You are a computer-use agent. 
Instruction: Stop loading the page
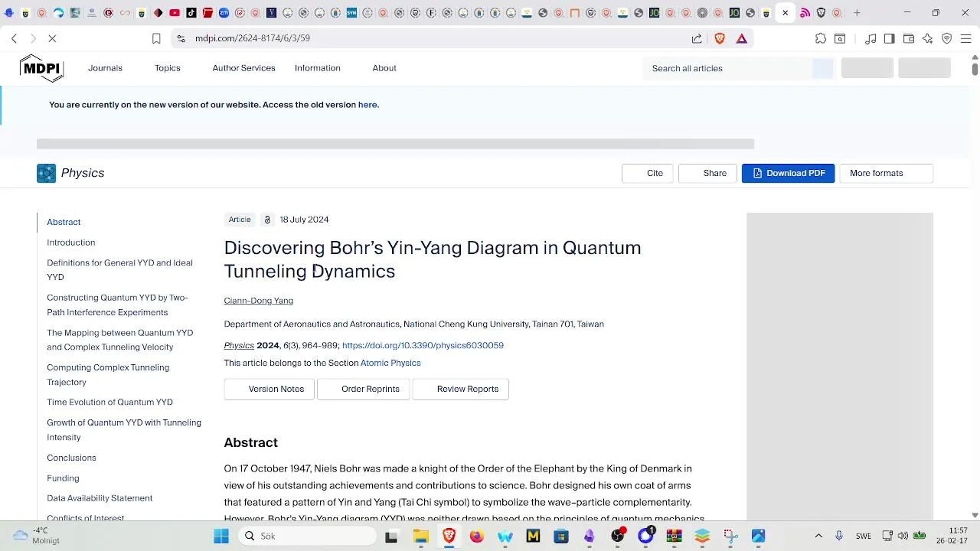point(52,38)
